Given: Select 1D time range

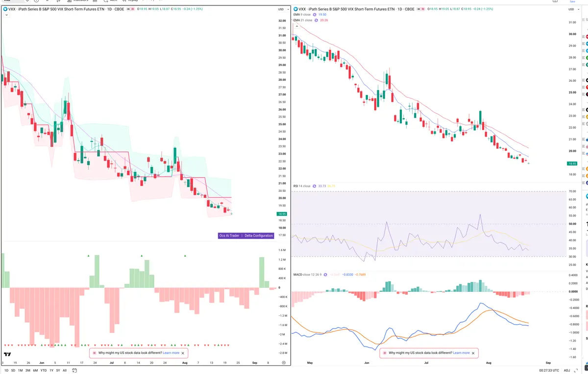Looking at the screenshot, I should point(6,370).
